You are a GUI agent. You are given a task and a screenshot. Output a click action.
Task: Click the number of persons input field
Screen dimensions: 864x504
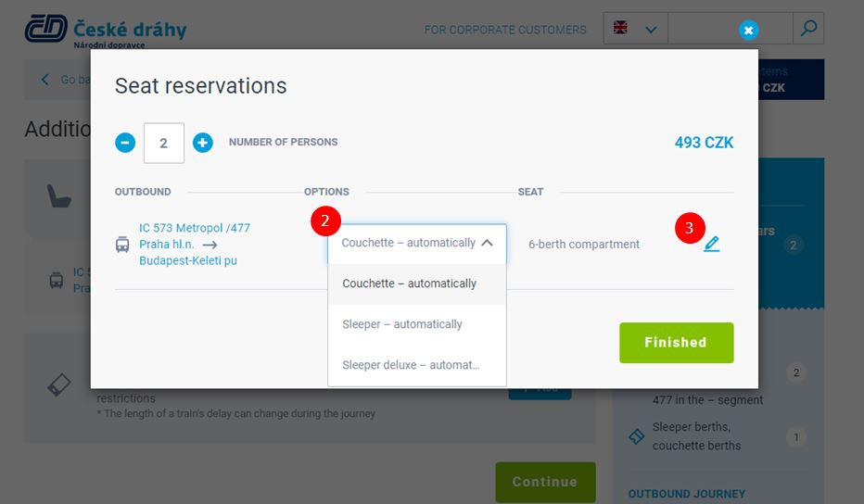(x=164, y=144)
